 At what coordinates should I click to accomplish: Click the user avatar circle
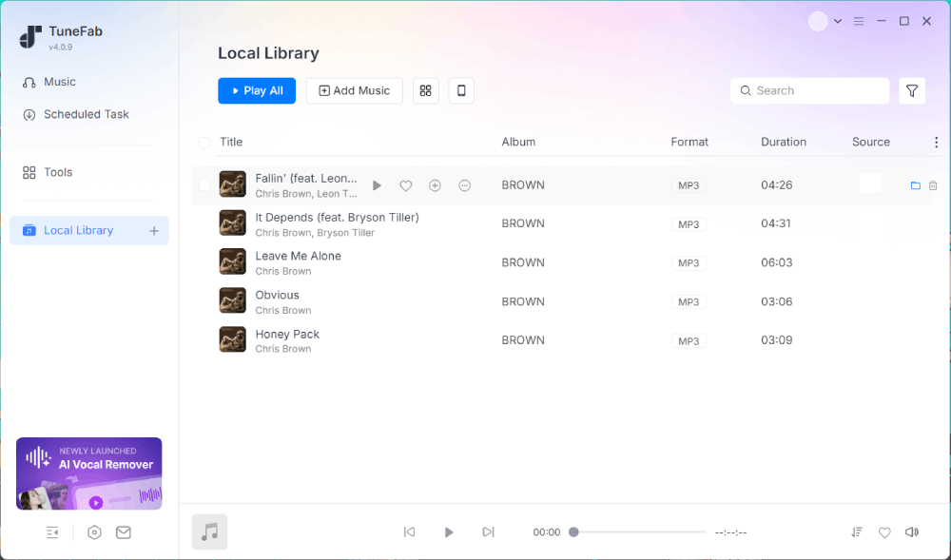tap(818, 21)
